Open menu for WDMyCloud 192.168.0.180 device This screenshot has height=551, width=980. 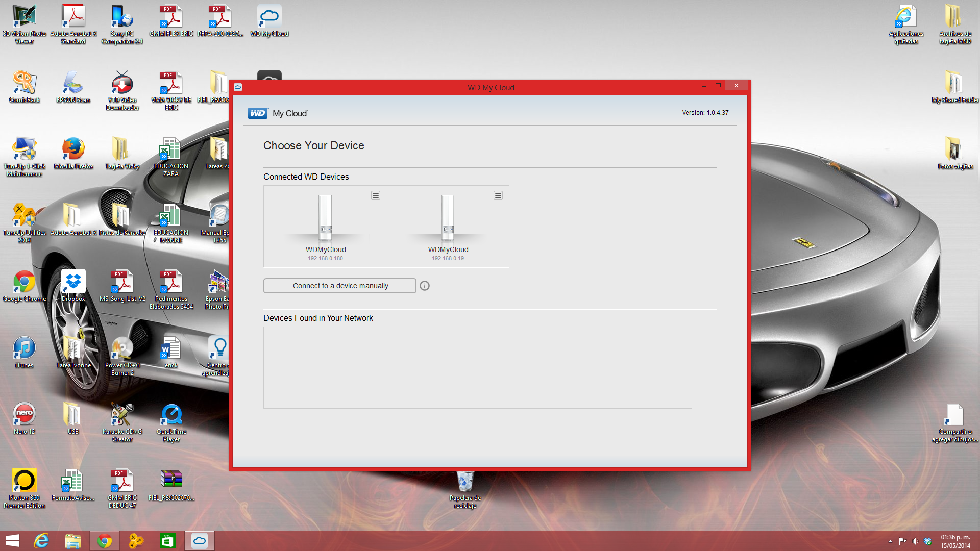pos(376,195)
